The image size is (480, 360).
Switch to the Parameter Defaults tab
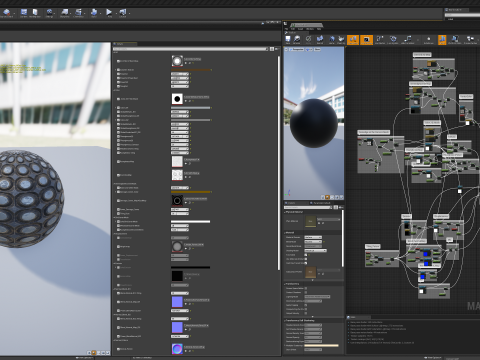[321, 203]
